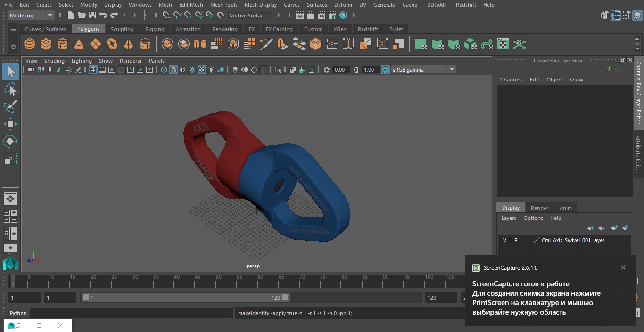Click the No Live Surface field
The image size is (644, 332).
[249, 16]
